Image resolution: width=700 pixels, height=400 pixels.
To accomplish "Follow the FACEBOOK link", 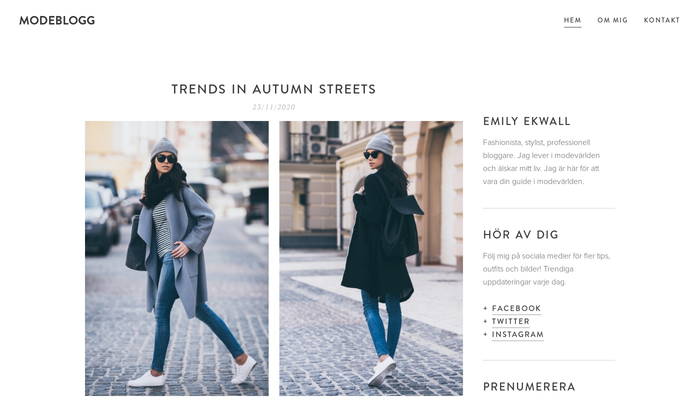I will point(516,308).
